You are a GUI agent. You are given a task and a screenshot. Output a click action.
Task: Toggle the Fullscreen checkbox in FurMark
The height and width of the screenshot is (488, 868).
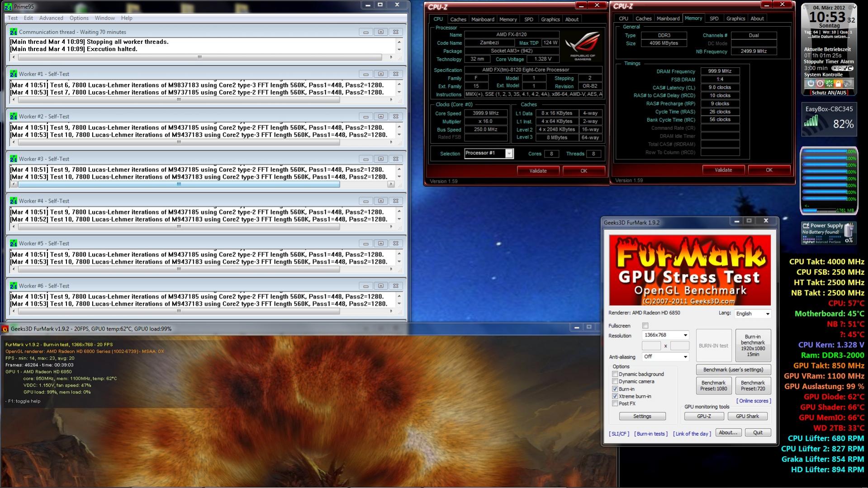point(645,326)
